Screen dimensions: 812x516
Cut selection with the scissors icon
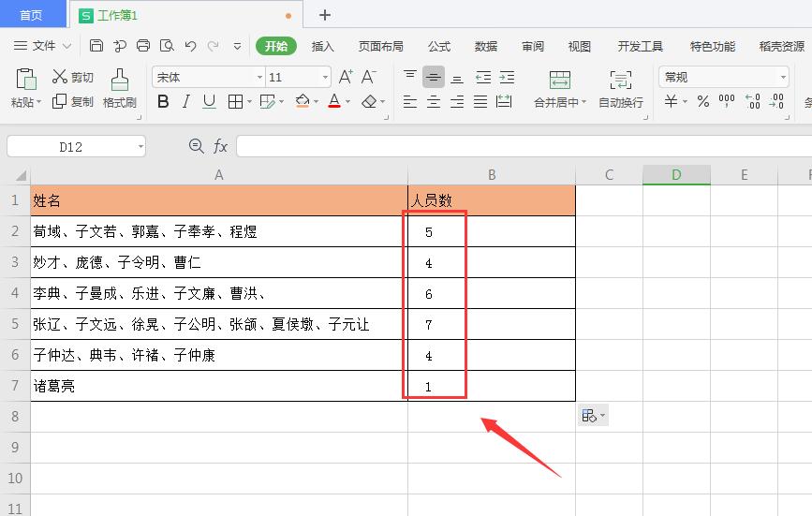60,77
